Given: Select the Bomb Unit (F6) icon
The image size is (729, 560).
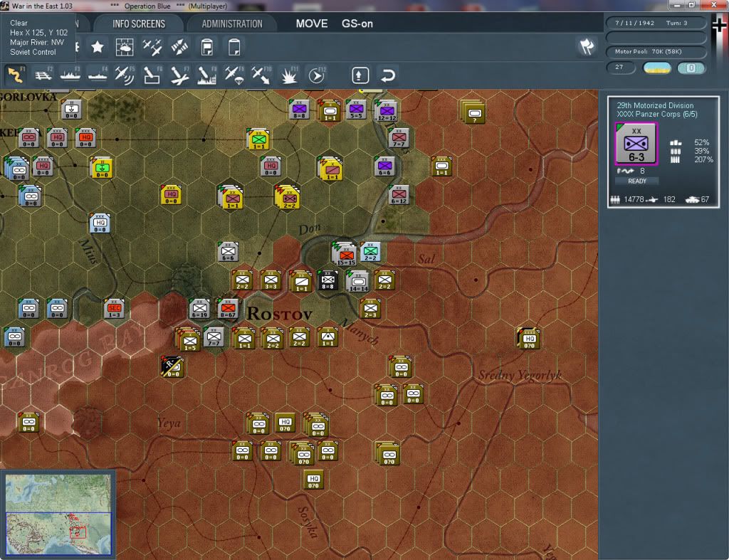Looking at the screenshot, I should 152,75.
